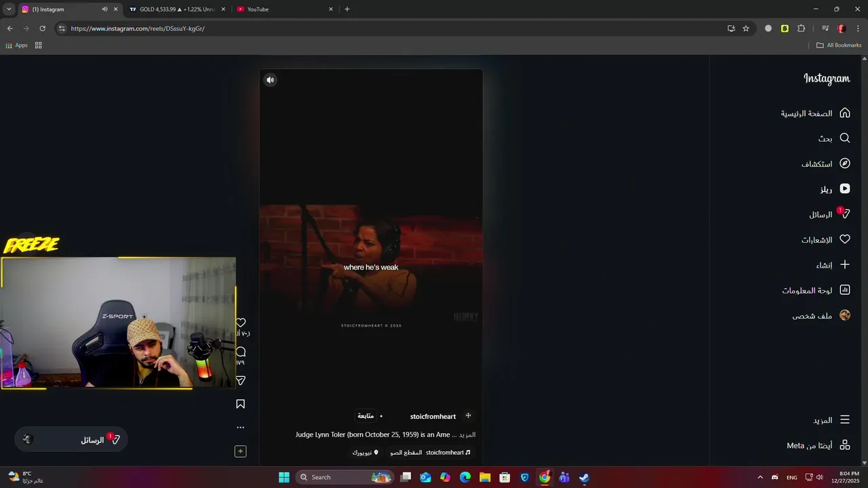Open Chrome's three-dot menu
The image size is (868, 488).
point(859,28)
